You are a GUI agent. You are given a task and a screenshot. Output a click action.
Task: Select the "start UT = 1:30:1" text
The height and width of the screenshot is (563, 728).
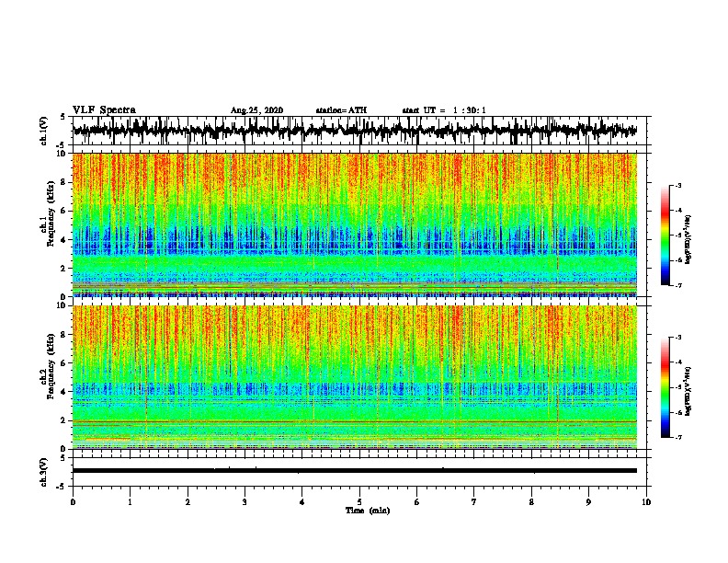pos(444,110)
